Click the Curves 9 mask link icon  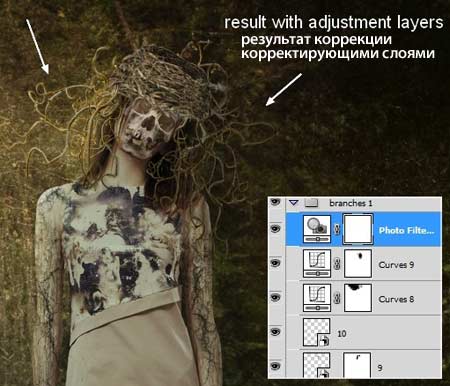coord(337,264)
